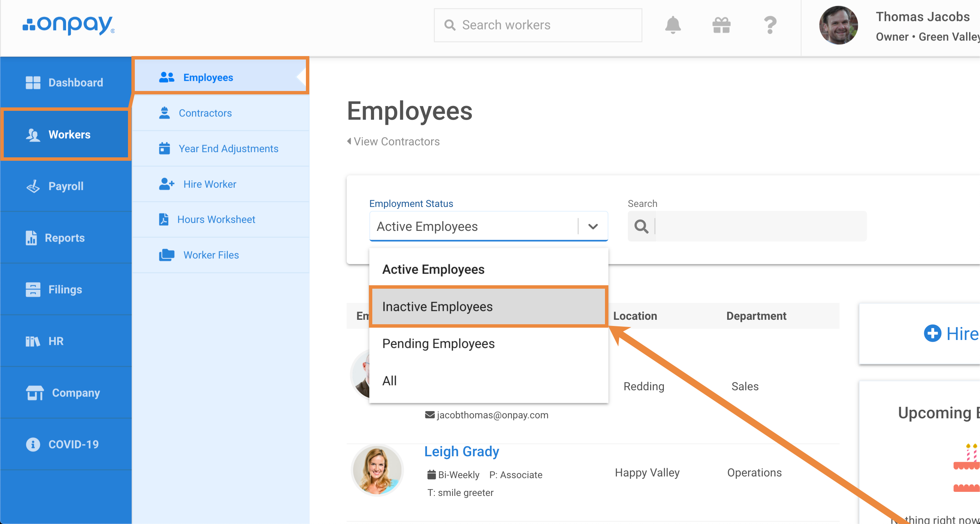Select Employees submenu item
The height and width of the screenshot is (524, 980).
coord(220,77)
